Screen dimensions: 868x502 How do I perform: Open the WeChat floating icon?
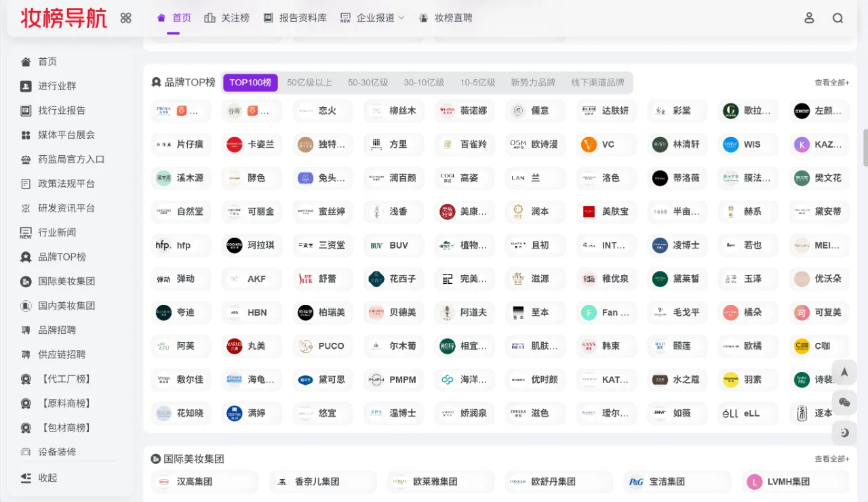844,402
